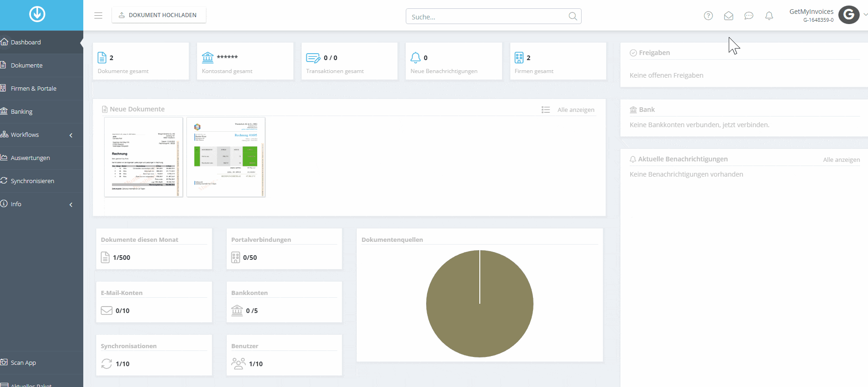Click the G profile avatar
Viewport: 868px width, 387px height.
tap(849, 15)
